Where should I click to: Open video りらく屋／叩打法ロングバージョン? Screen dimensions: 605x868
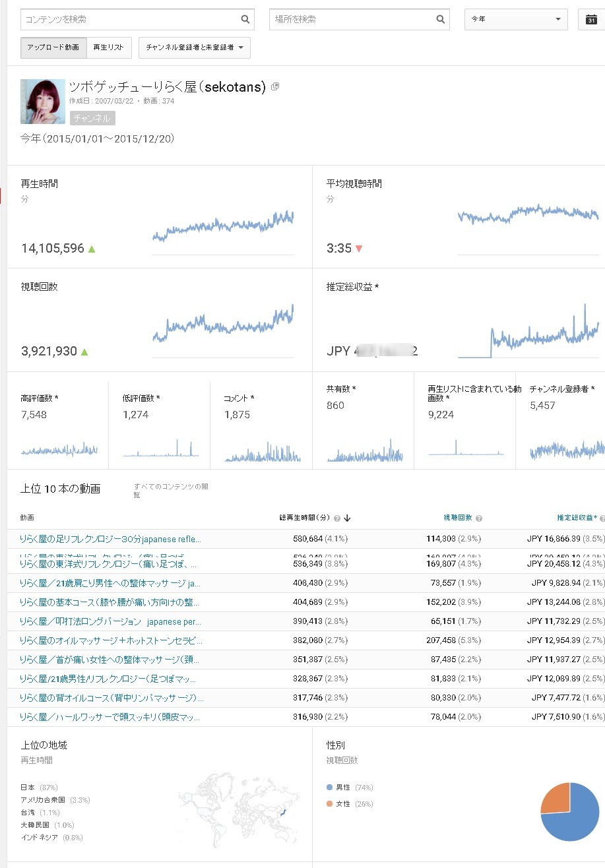coord(110,621)
